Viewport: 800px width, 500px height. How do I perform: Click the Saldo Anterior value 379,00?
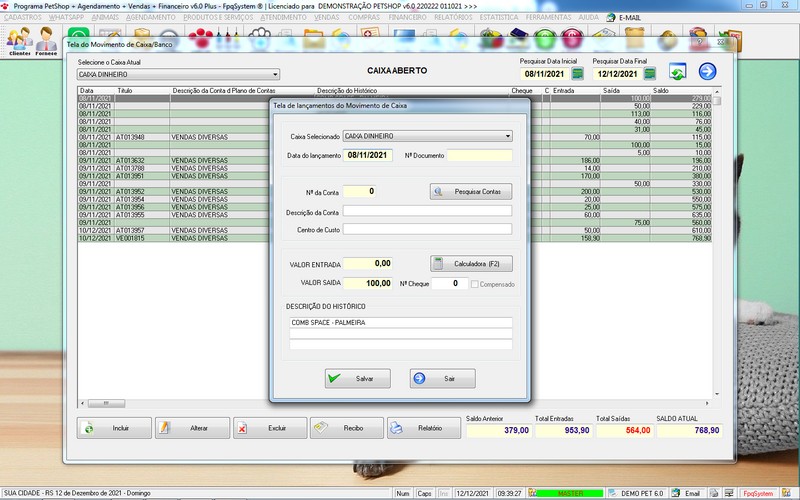click(x=498, y=431)
